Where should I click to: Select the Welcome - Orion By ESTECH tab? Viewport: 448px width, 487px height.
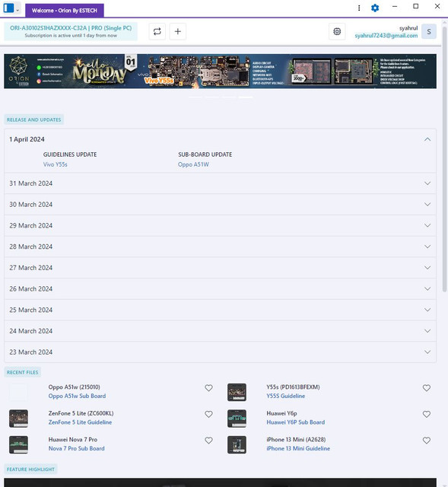[x=65, y=11]
